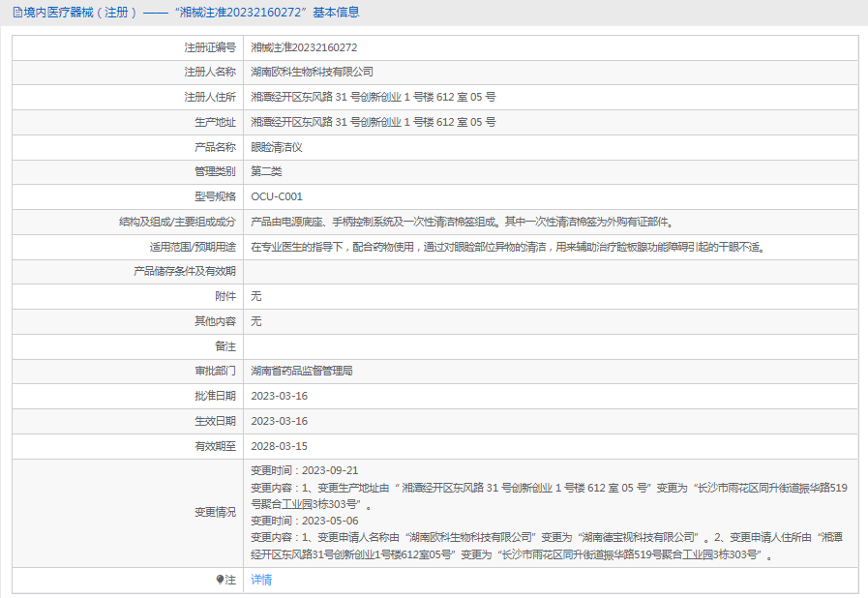The width and height of the screenshot is (868, 598).
Task: Click the 备注 label
Action: pyautogui.click(x=225, y=346)
